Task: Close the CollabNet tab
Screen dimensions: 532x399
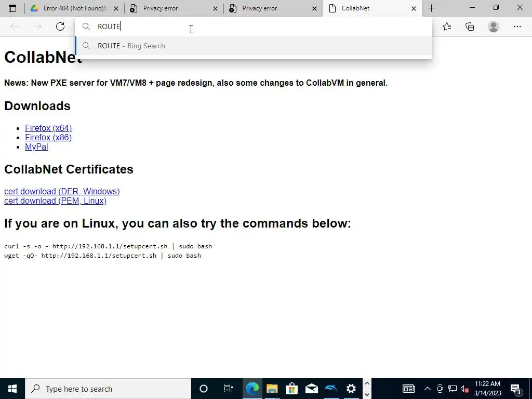Action: click(x=414, y=8)
